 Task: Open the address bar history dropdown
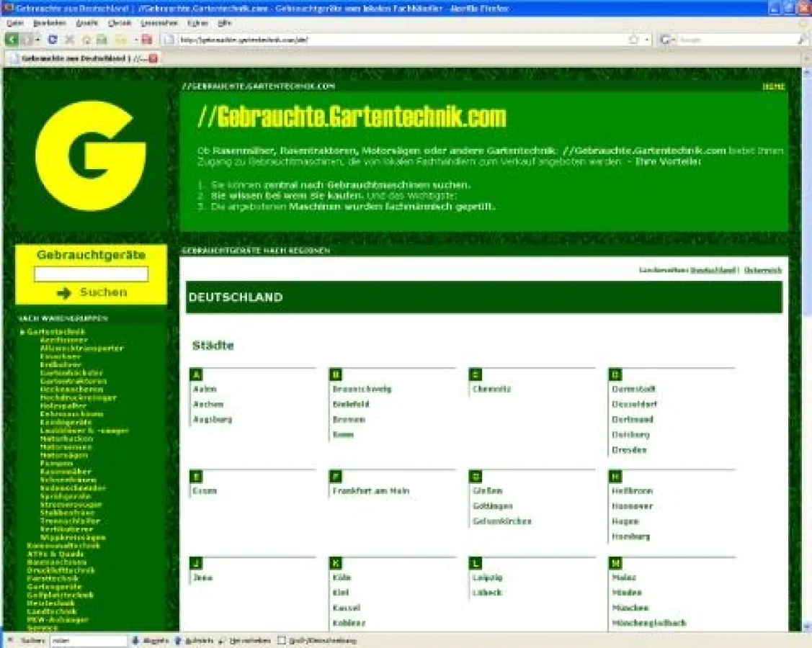pos(646,40)
